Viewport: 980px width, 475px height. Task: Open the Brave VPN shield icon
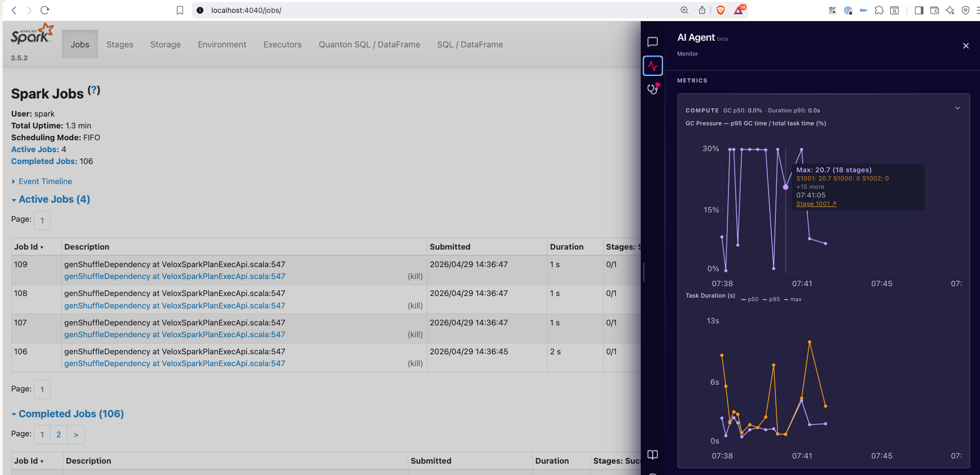click(966, 10)
